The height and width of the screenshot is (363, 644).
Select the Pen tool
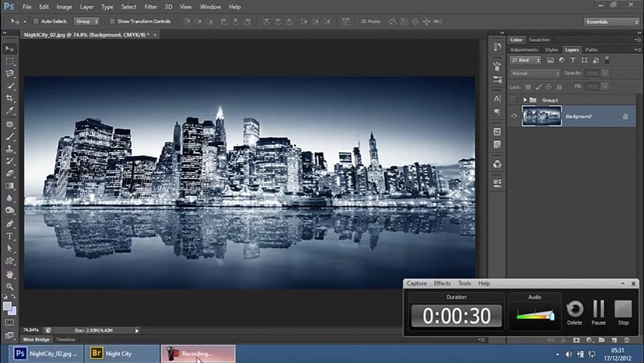click(x=10, y=224)
